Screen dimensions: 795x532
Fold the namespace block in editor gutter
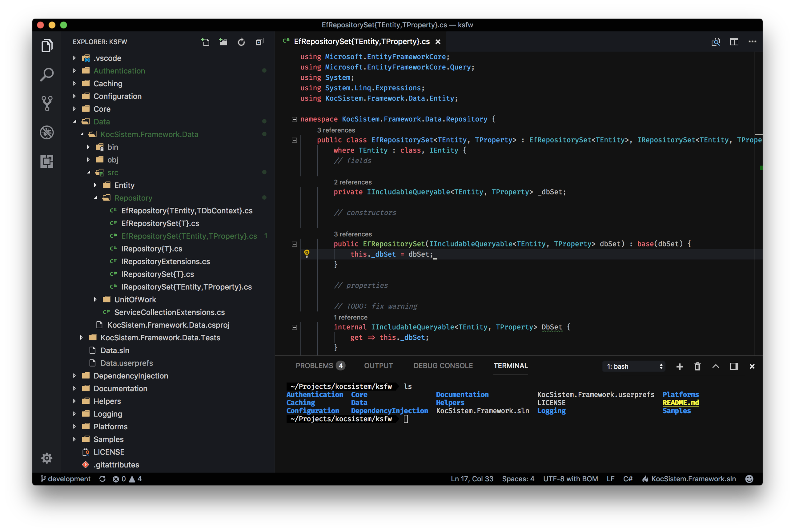[x=294, y=119]
